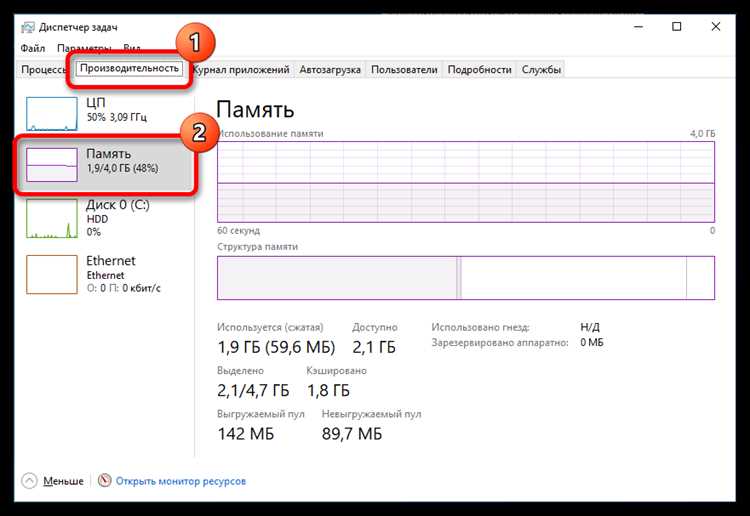Image resolution: width=750 pixels, height=516 pixels.
Task: Select the Диск 0 (C:) HDD entry
Action: pos(105,219)
